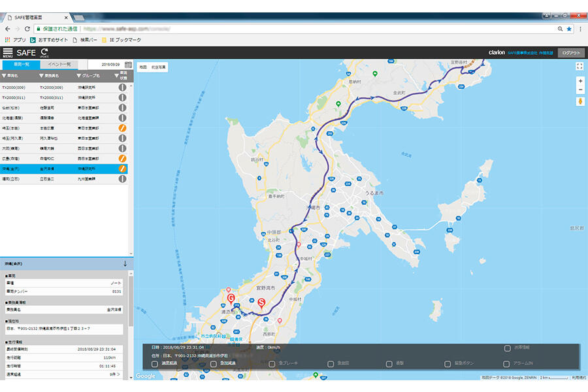This screenshot has width=588, height=392.
Task: Open the hamburger MENU icon
Action: (x=8, y=52)
